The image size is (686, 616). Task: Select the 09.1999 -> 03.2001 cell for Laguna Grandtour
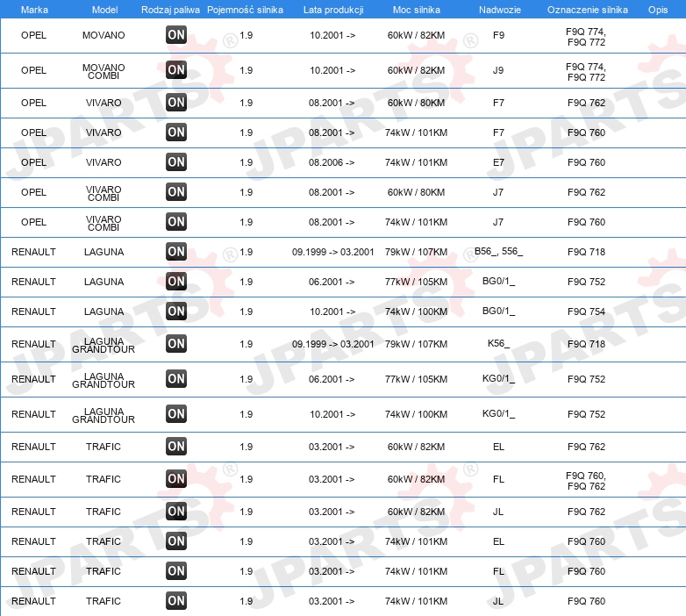click(x=333, y=344)
